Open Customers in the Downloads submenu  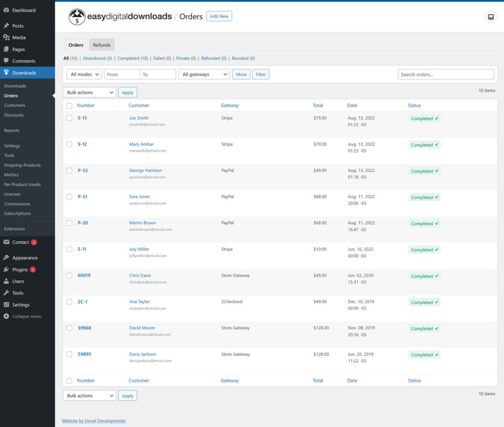coord(14,105)
